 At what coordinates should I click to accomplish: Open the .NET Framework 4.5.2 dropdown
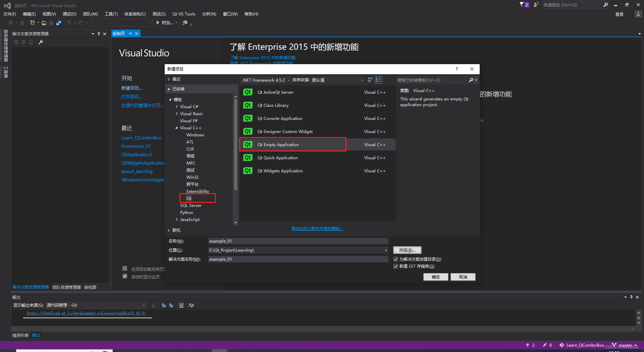tap(266, 80)
